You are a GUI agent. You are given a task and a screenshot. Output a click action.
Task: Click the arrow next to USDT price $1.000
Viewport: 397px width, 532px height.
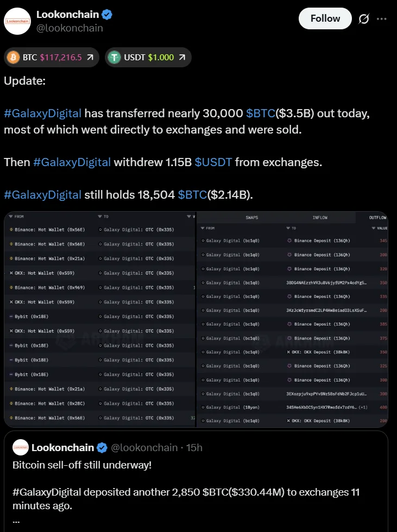[182, 57]
